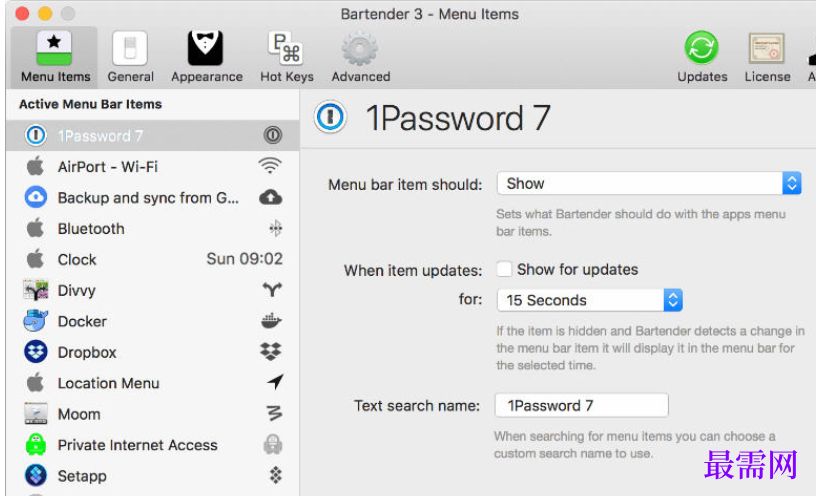The width and height of the screenshot is (816, 496).
Task: Select Backup and sync from G... item
Action: [x=152, y=198]
